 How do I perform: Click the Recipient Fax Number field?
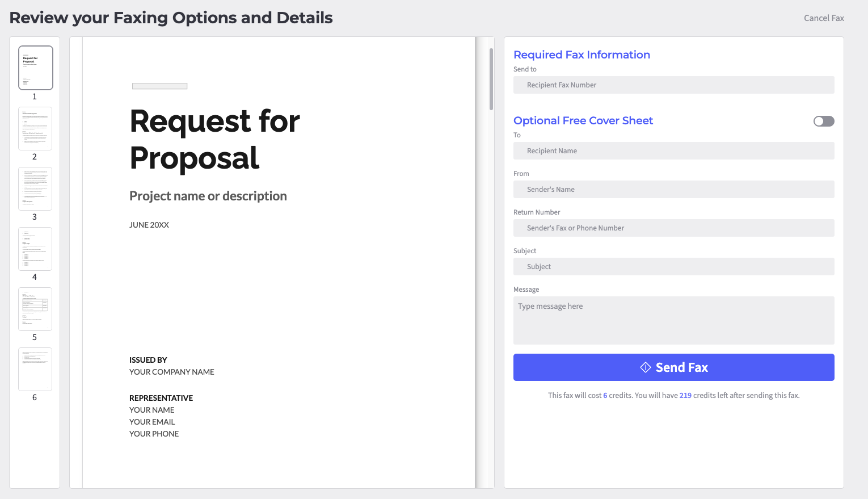pos(673,85)
